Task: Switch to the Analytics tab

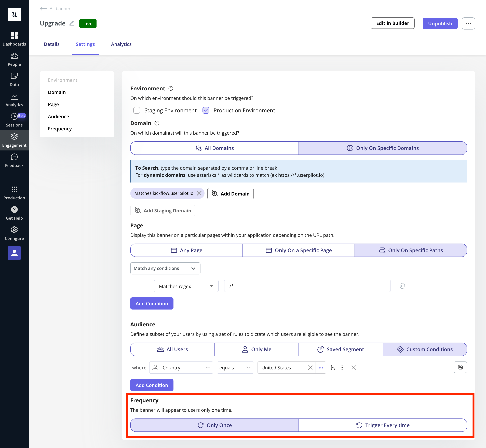Action: coord(121,44)
